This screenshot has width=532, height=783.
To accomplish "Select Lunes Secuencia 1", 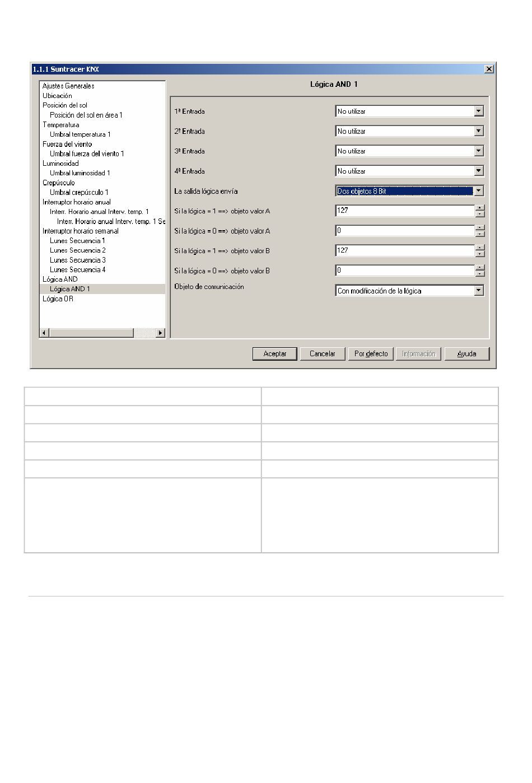I will coord(77,241).
